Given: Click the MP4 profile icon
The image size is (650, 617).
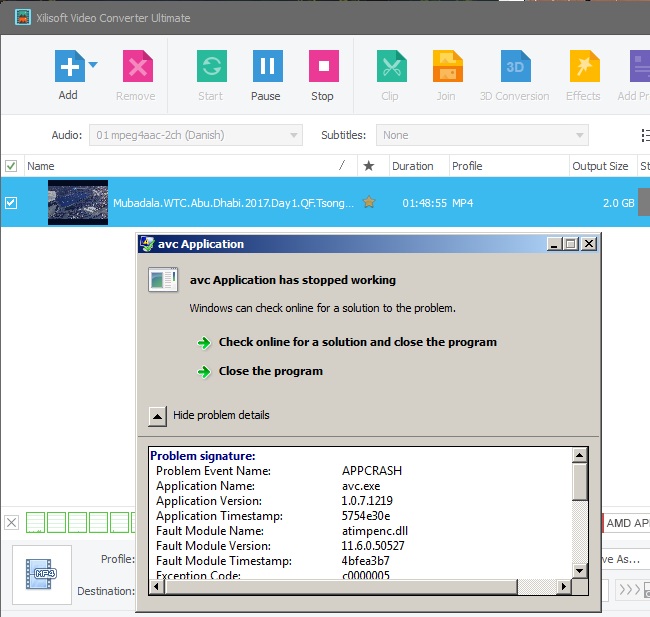Looking at the screenshot, I should pyautogui.click(x=41, y=574).
